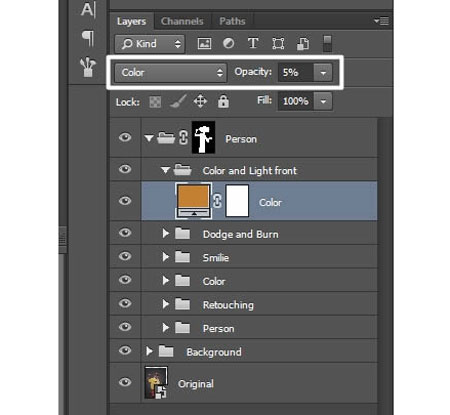Image resolution: width=450 pixels, height=415 pixels.
Task: Open the Color blend mode dropdown
Action: (x=171, y=73)
